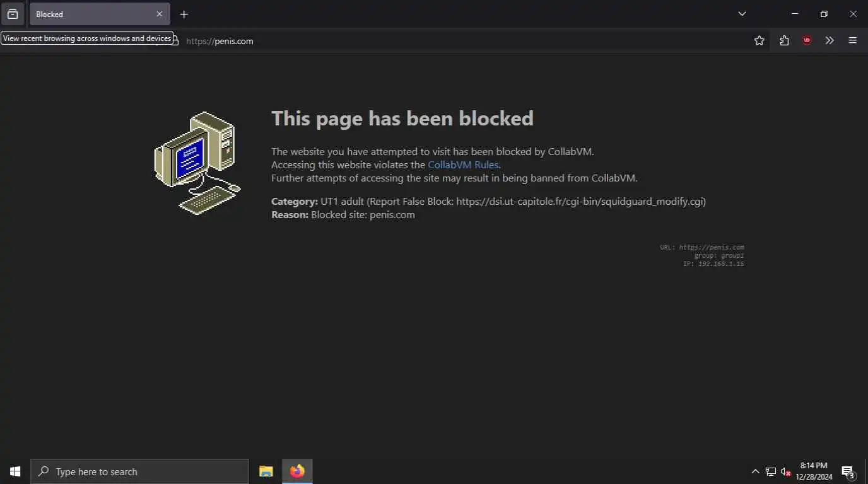Expand more tools double-chevron overflow

point(830,40)
